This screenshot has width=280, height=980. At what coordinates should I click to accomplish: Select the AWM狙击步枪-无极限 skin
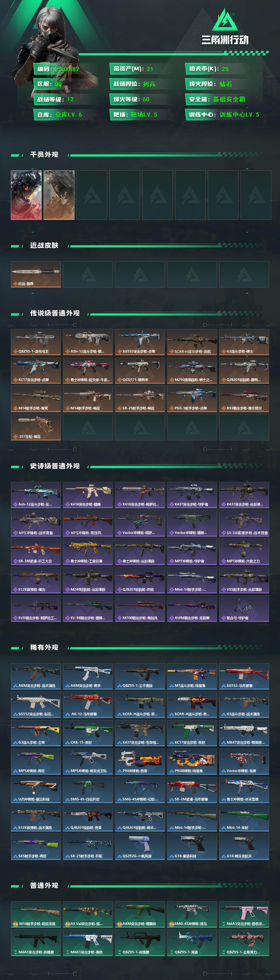pyautogui.click(x=192, y=608)
